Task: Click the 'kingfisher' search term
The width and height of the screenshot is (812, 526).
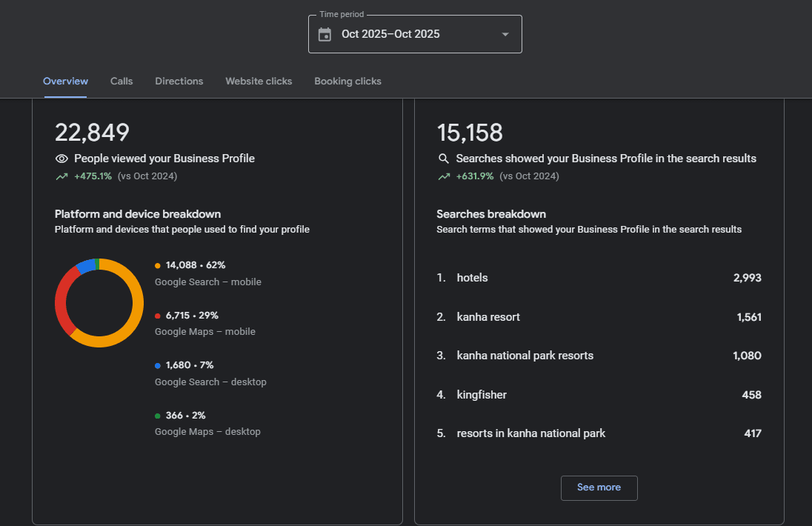Action: pos(482,395)
